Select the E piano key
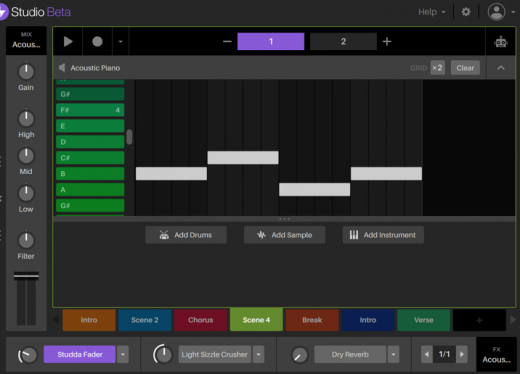The width and height of the screenshot is (520, 374). 90,126
